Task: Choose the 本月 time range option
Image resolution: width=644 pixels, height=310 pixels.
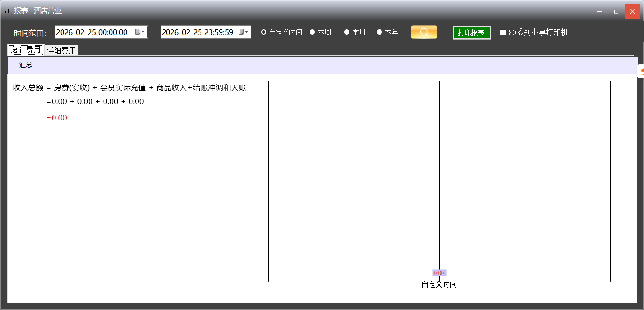Action: (347, 32)
